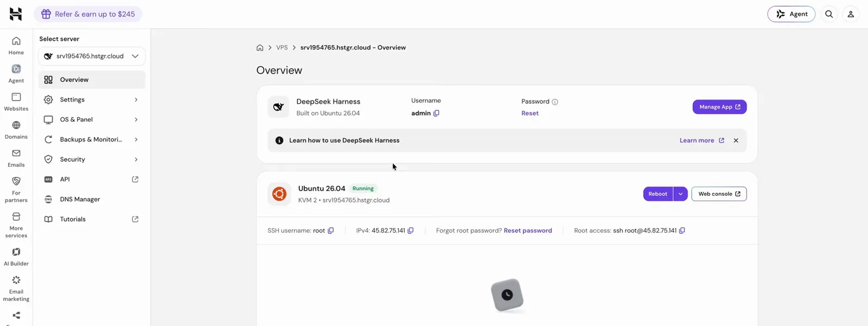
Task: Go to home via breadcrumb icon
Action: (260, 48)
